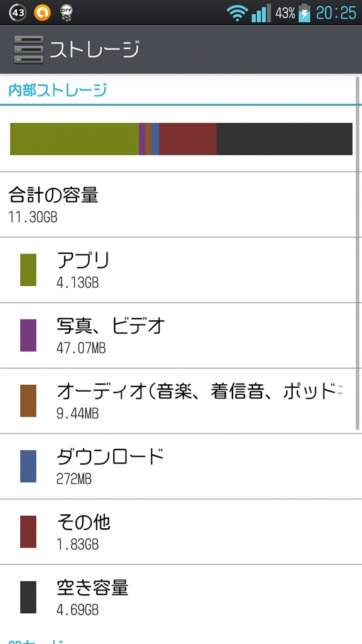Tap the 43 badge notification icon
This screenshot has height=644, width=362.
(x=17, y=13)
